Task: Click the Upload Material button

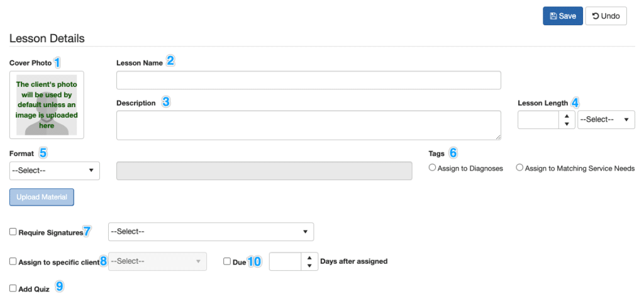Action: 42,197
